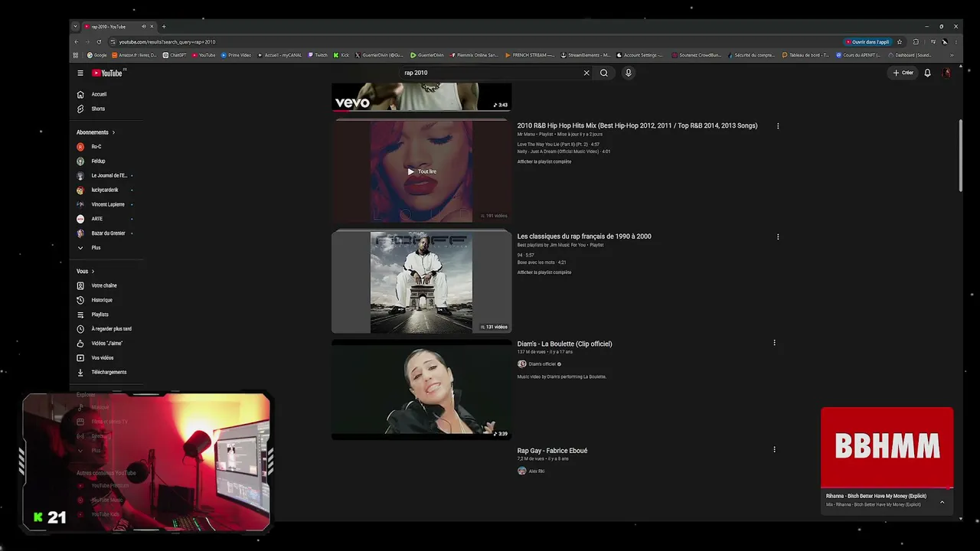Click the browser address bar URL
Image resolution: width=980 pixels, height=551 pixels.
(167, 42)
